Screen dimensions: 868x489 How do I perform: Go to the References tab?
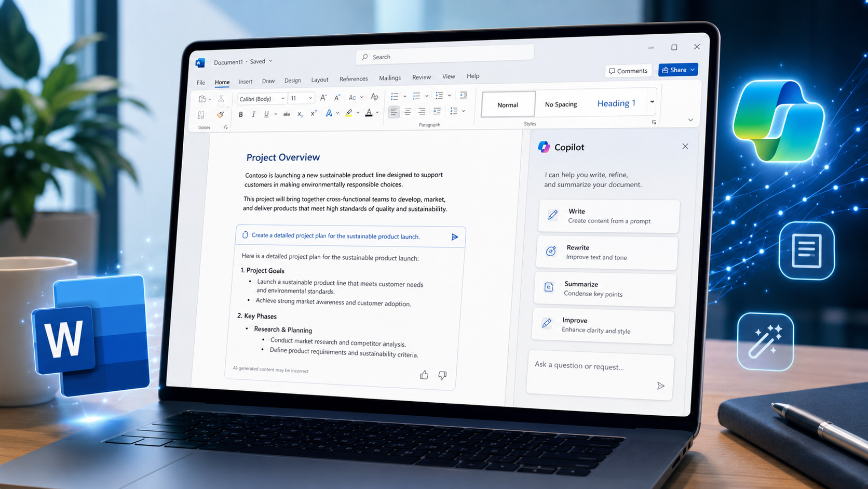[x=354, y=79]
